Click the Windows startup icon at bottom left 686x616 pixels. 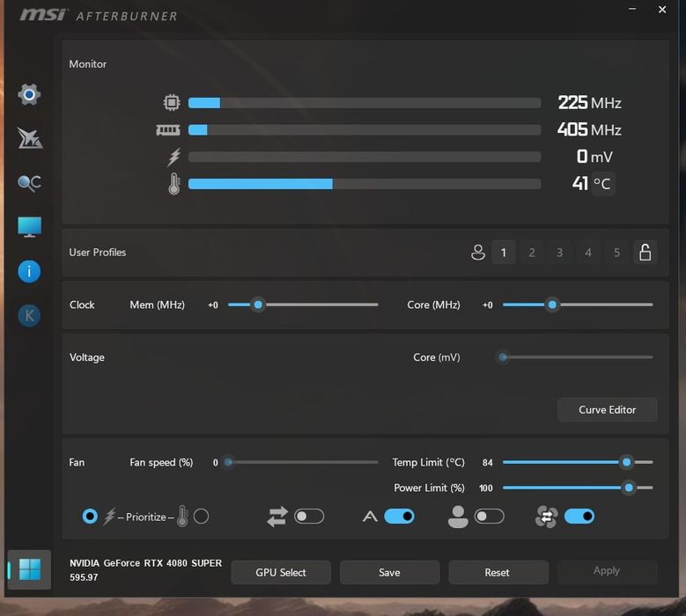click(30, 569)
